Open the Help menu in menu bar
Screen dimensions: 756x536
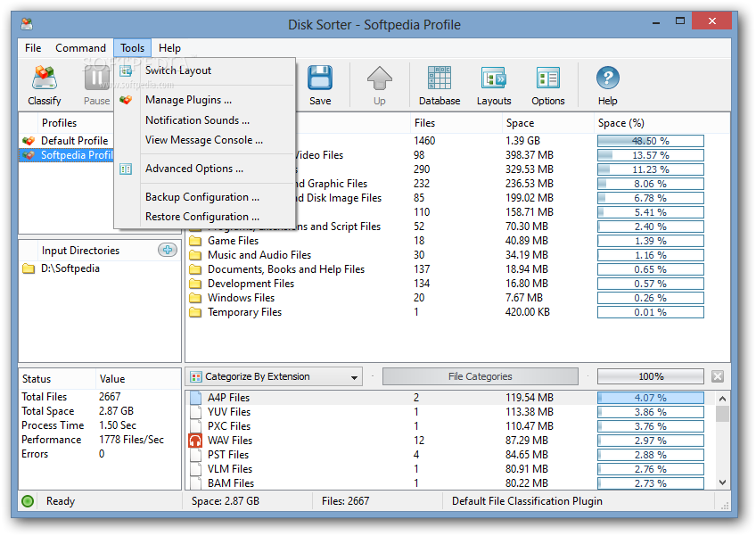click(169, 48)
